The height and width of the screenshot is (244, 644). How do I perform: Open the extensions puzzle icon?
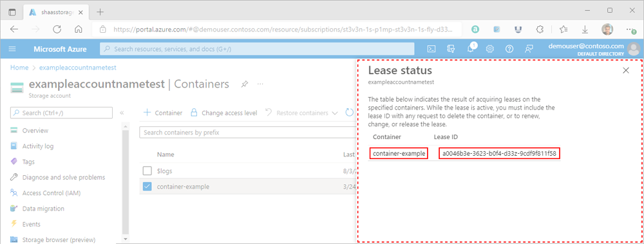(x=540, y=30)
